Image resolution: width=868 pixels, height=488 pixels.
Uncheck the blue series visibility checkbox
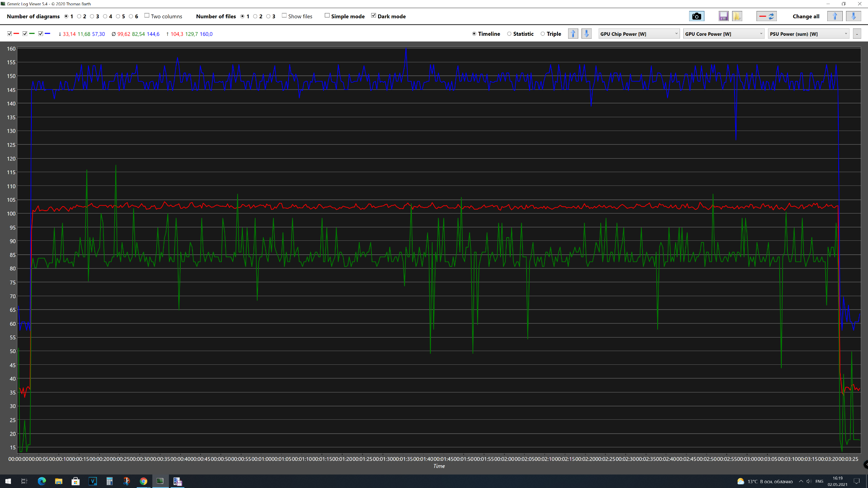pos(41,34)
